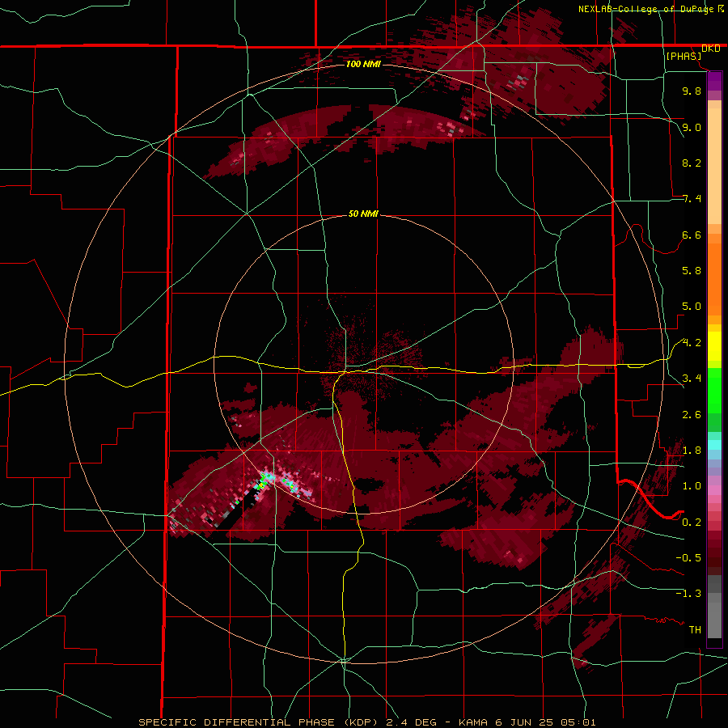This screenshot has width=728, height=728.
Task: Click the -1.3 scale value
Action: pyautogui.click(x=688, y=594)
